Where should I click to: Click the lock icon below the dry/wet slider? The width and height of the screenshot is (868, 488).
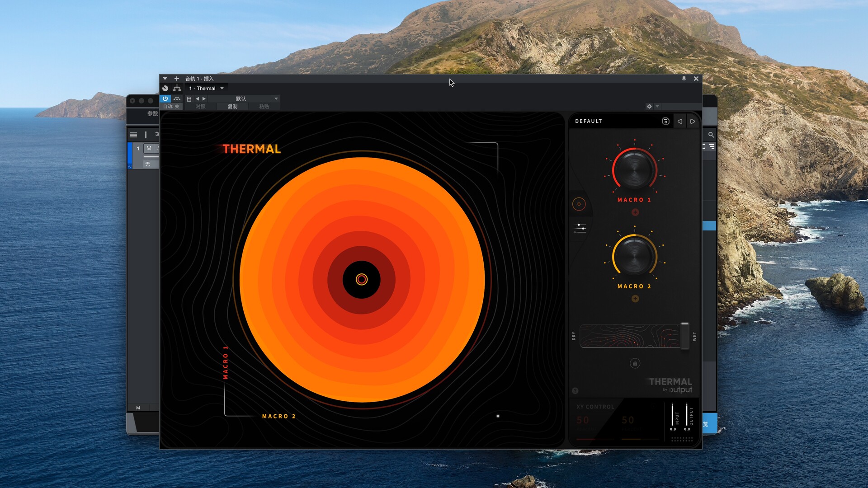tap(635, 362)
